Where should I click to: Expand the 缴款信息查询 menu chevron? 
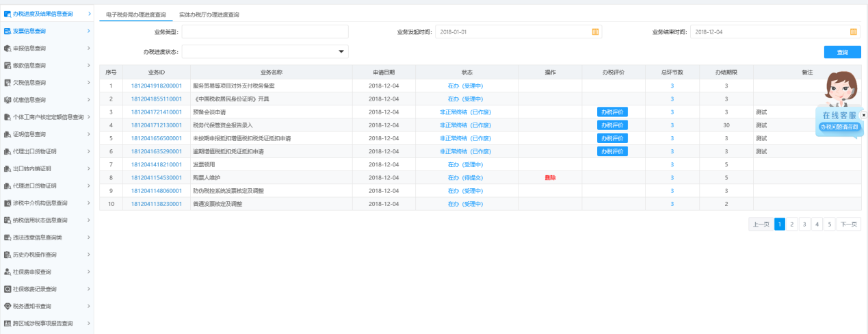pyautogui.click(x=89, y=65)
